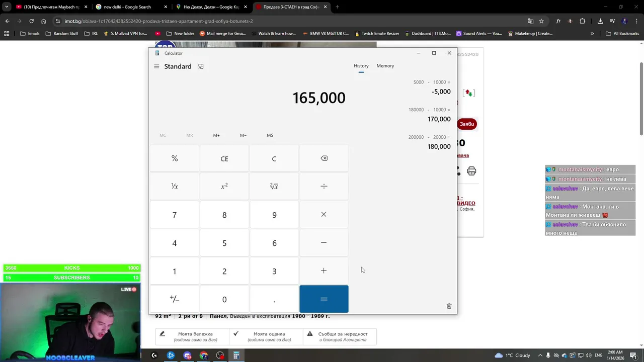The height and width of the screenshot is (362, 644).
Task: Open the New folder bookmark folder
Action: 180,34
